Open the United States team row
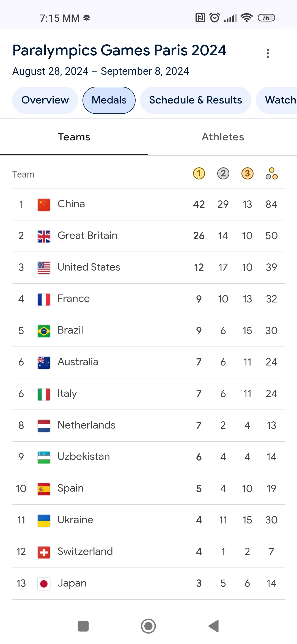 [x=148, y=268]
